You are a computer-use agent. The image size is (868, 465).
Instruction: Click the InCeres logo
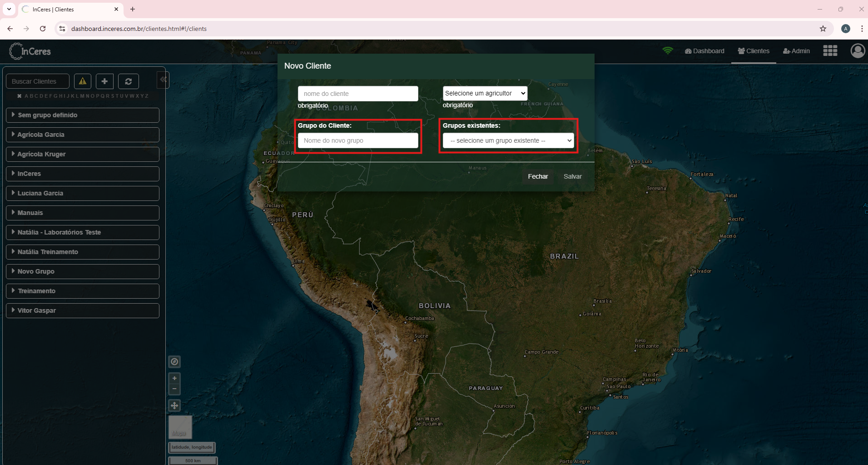pyautogui.click(x=30, y=51)
